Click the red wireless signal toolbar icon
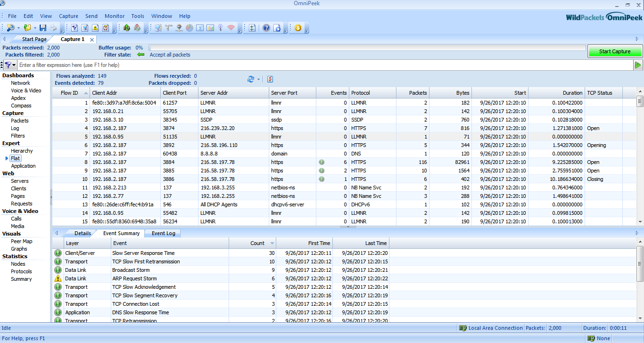This screenshot has height=343, width=644. tap(231, 28)
